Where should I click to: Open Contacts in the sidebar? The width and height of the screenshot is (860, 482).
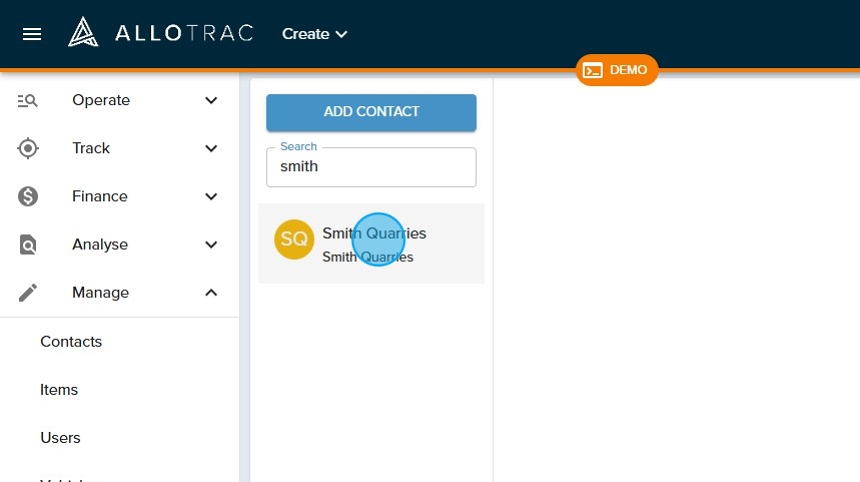[x=71, y=341]
